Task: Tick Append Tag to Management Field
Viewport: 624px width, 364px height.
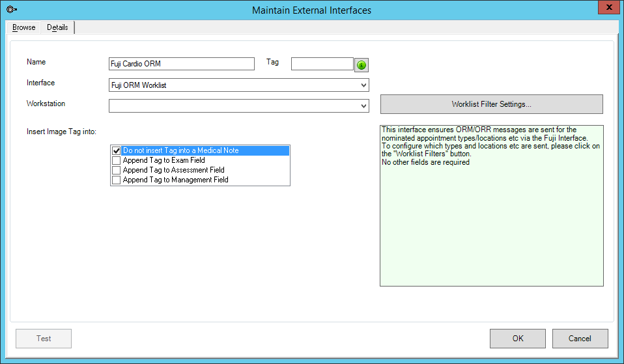Action: (x=116, y=180)
